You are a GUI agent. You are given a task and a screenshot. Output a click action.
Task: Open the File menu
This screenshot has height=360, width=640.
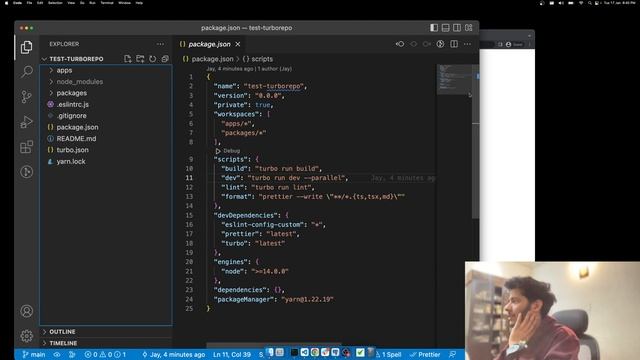[29, 3]
